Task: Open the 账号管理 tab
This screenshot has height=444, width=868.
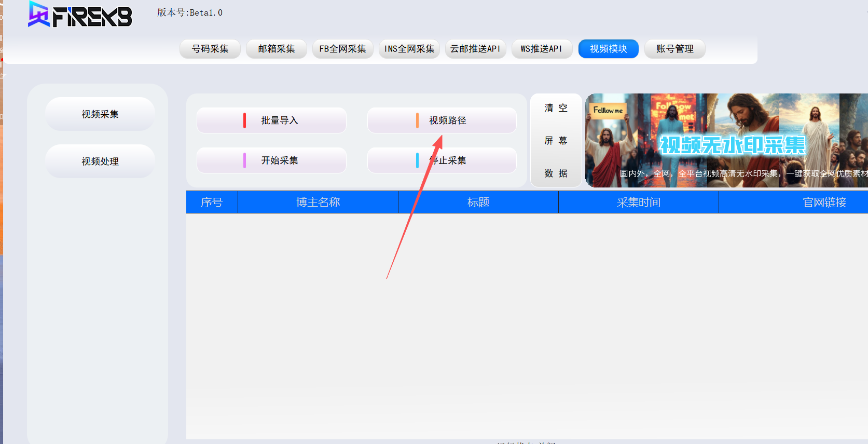Action: [x=674, y=49]
